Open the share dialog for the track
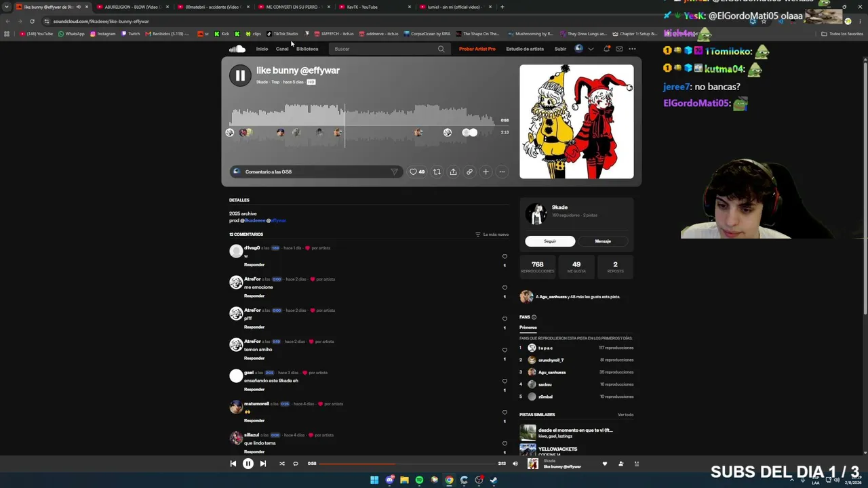The height and width of the screenshot is (488, 868). point(453,171)
